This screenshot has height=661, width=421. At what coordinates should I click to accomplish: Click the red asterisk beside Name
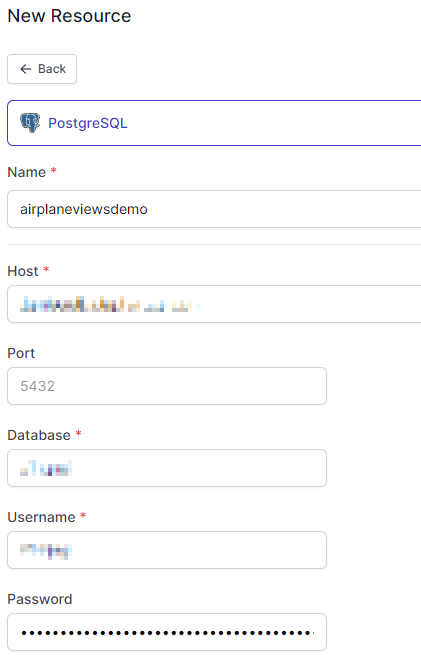[x=54, y=170]
